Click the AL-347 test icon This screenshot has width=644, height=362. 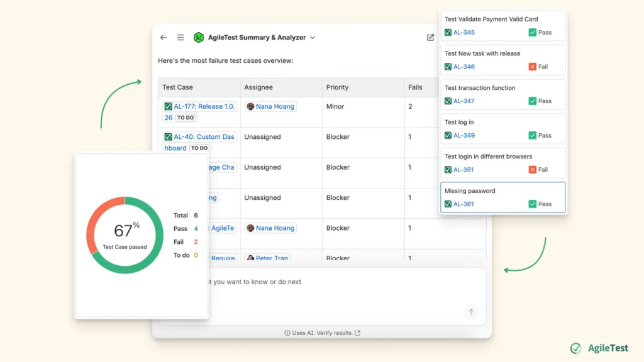pos(448,101)
